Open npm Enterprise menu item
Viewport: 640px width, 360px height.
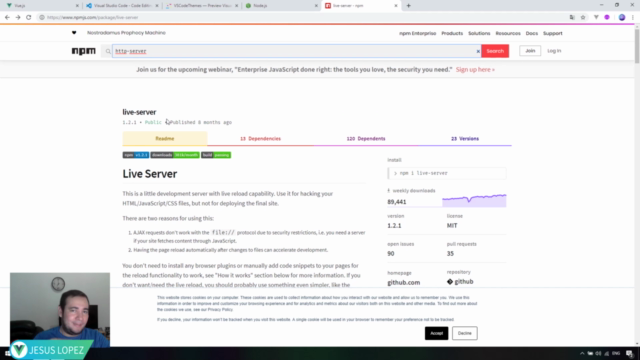click(x=418, y=33)
